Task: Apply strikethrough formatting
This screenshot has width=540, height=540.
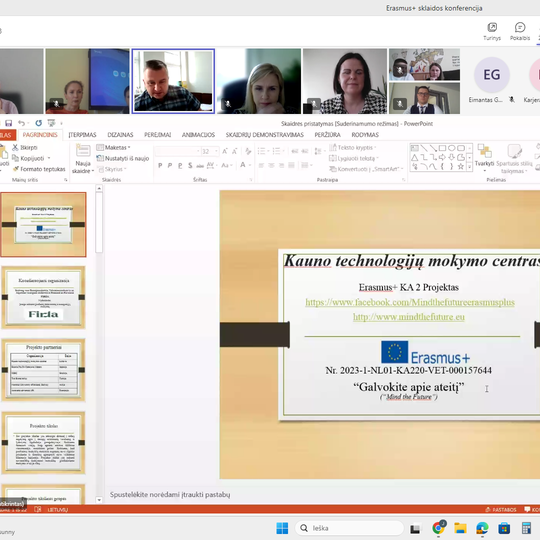Action: pyautogui.click(x=200, y=166)
